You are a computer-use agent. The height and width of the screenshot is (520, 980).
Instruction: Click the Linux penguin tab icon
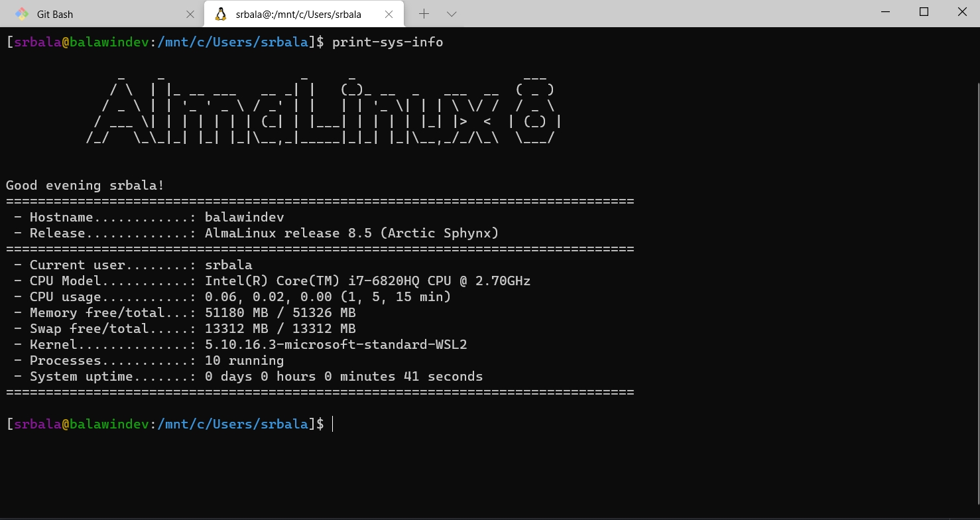[221, 14]
